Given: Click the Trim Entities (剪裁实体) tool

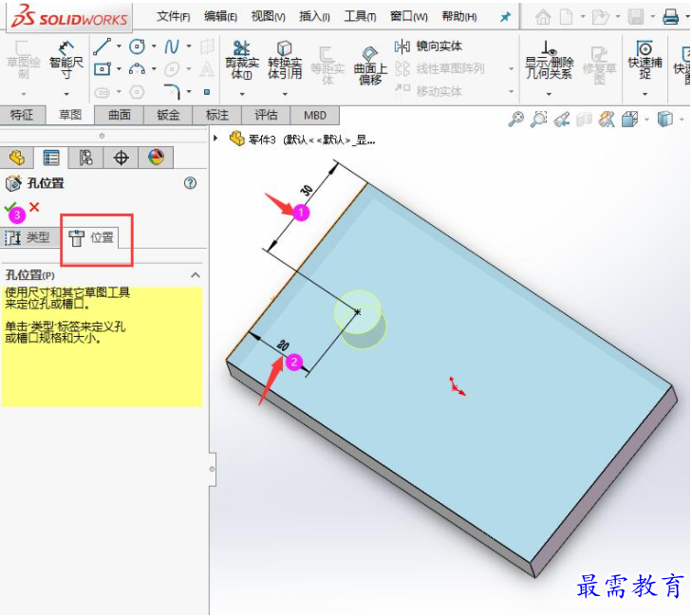Looking at the screenshot, I should [x=242, y=60].
